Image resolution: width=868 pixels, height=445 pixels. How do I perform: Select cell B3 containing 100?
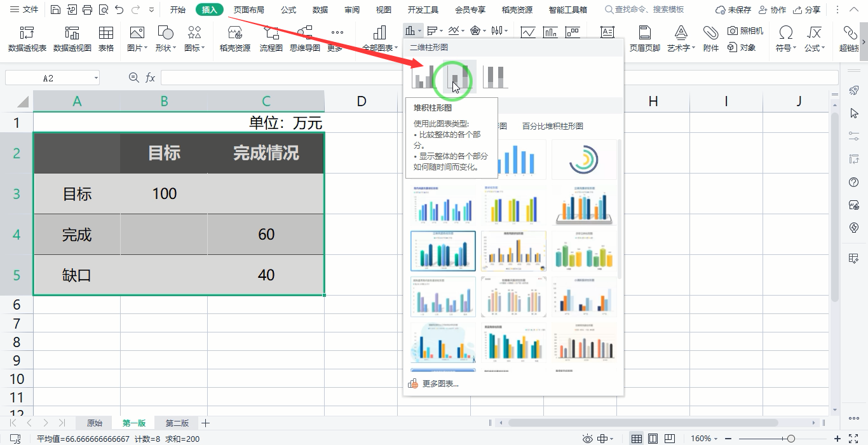click(164, 194)
